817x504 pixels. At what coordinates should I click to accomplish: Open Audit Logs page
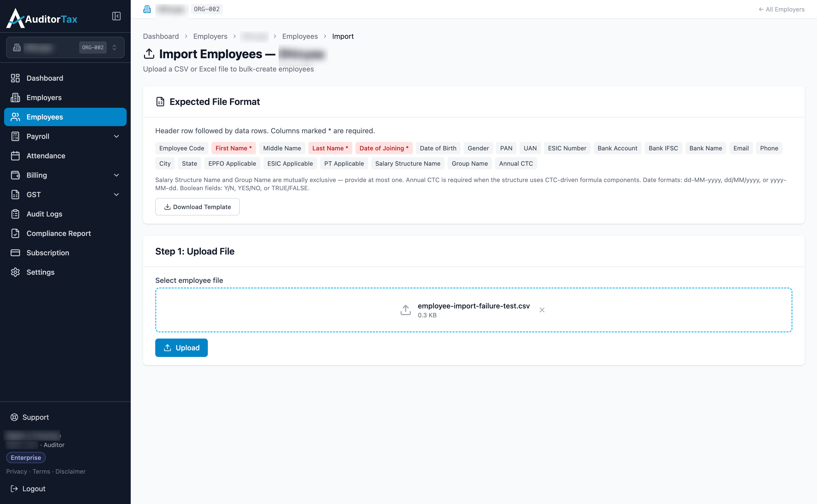(x=65, y=214)
